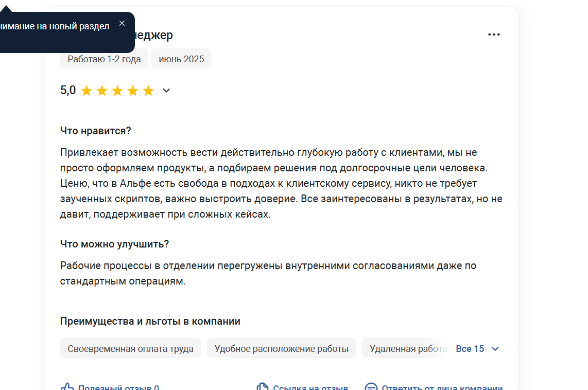Click the fifth yellow rating star
The image size is (588, 390).
[x=148, y=91]
